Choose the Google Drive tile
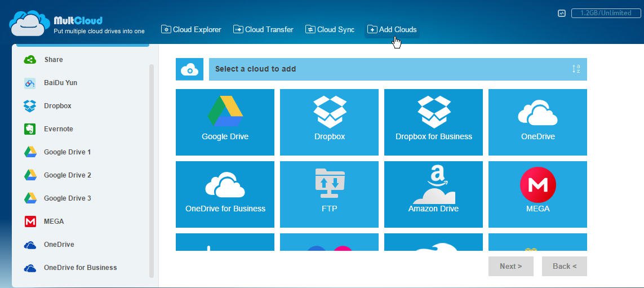This screenshot has height=288, width=644. (x=225, y=122)
